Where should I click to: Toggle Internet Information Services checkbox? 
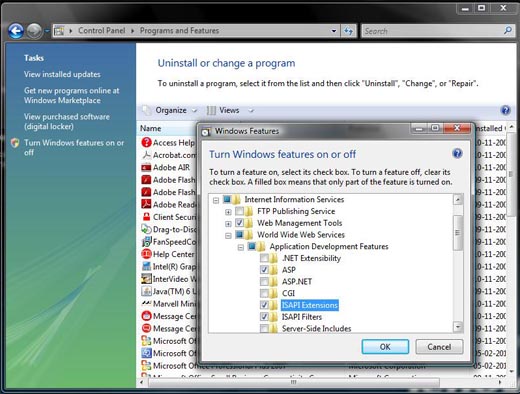click(227, 199)
